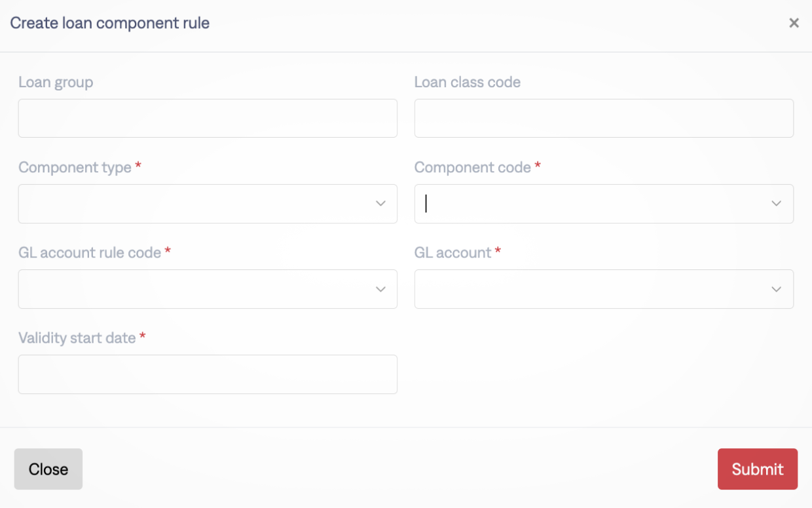Click the chevron arrow in GL account
This screenshot has height=508, width=812.
[777, 289]
